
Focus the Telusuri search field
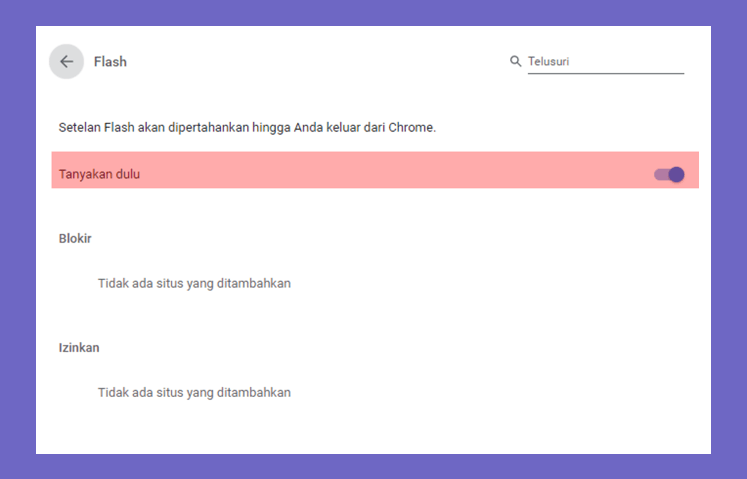pyautogui.click(x=606, y=61)
